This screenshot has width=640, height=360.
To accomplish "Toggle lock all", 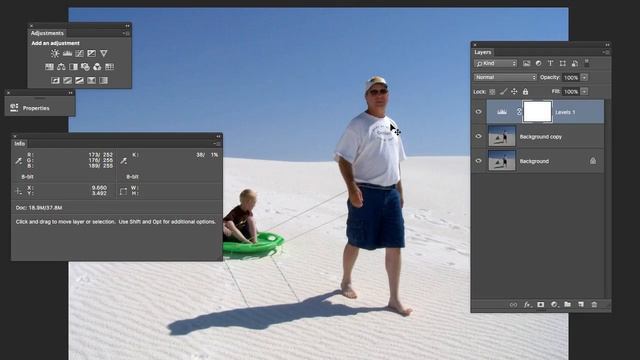I will 525,92.
